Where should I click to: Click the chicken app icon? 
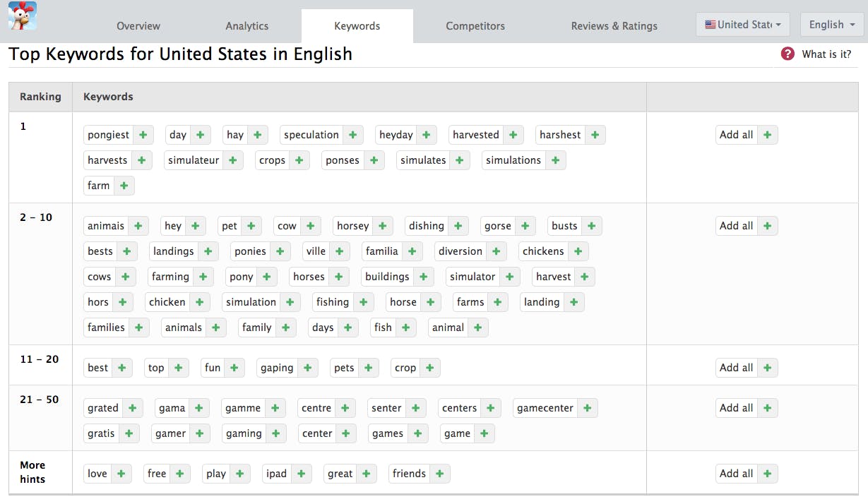(23, 16)
